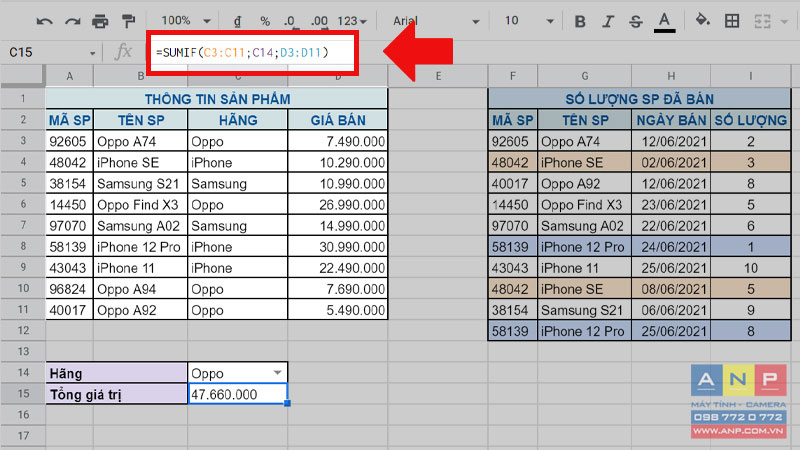The image size is (800, 450).
Task: Click date cell 25/06/2021 in row 12
Action: pyautogui.click(x=671, y=331)
